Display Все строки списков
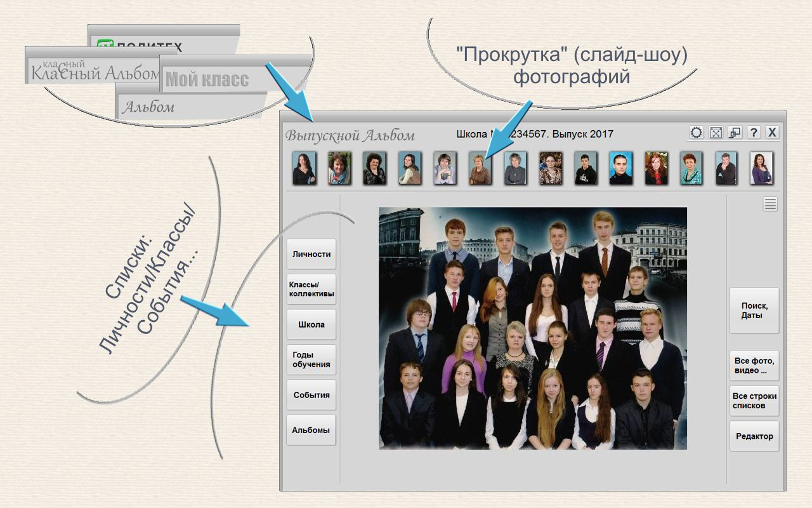 pyautogui.click(x=754, y=401)
